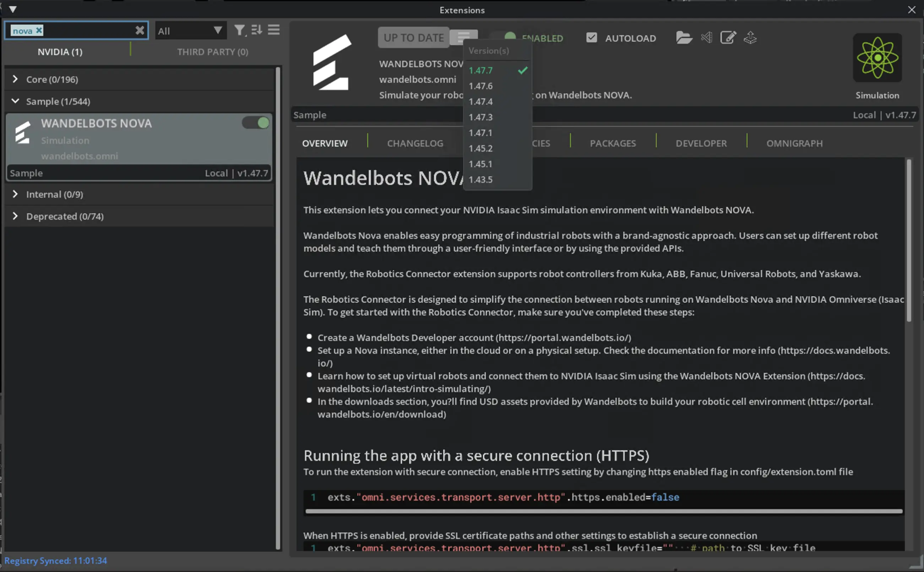Select version 1.45.2 from the list

[x=480, y=148]
